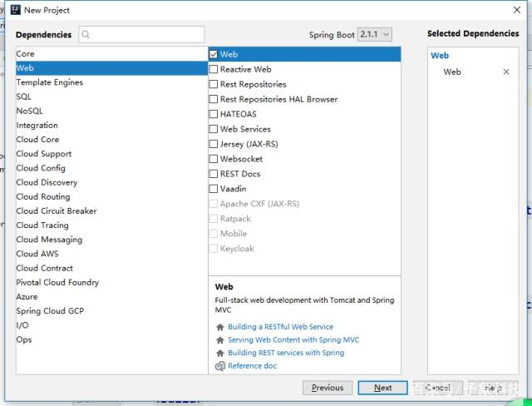
Task: Click the Web entry under Selected Dependencies
Action: pyautogui.click(x=452, y=72)
